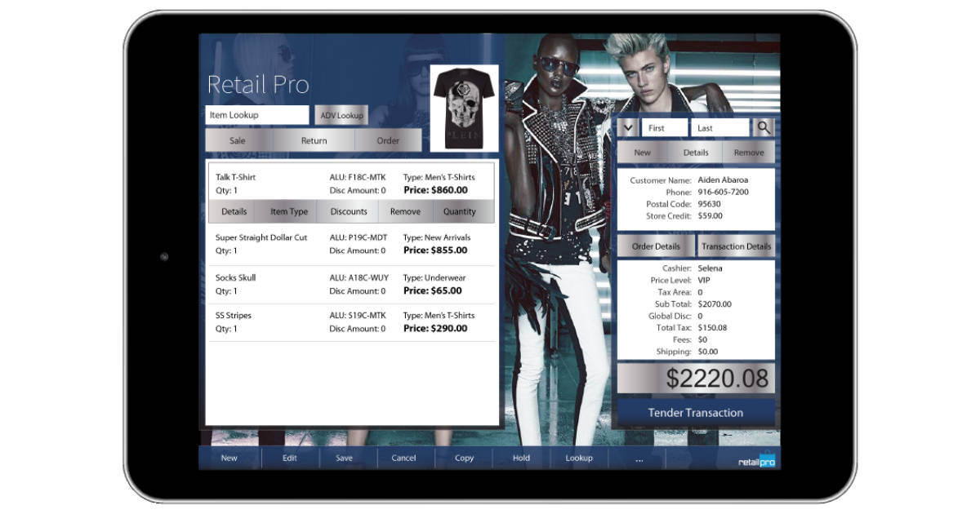Open the ellipsis more options in bottom bar
The height and width of the screenshot is (514, 980).
pyautogui.click(x=640, y=458)
